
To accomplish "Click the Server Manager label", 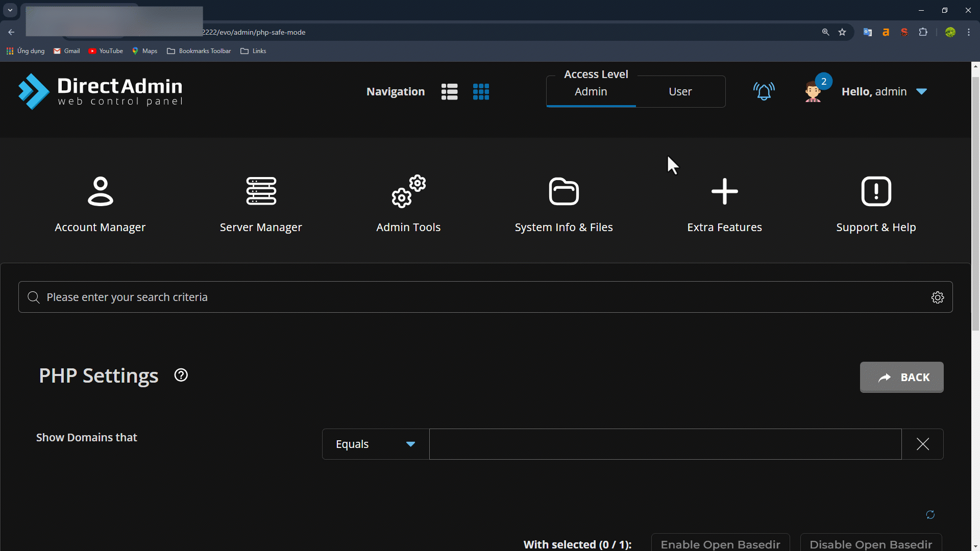I will [x=261, y=227].
